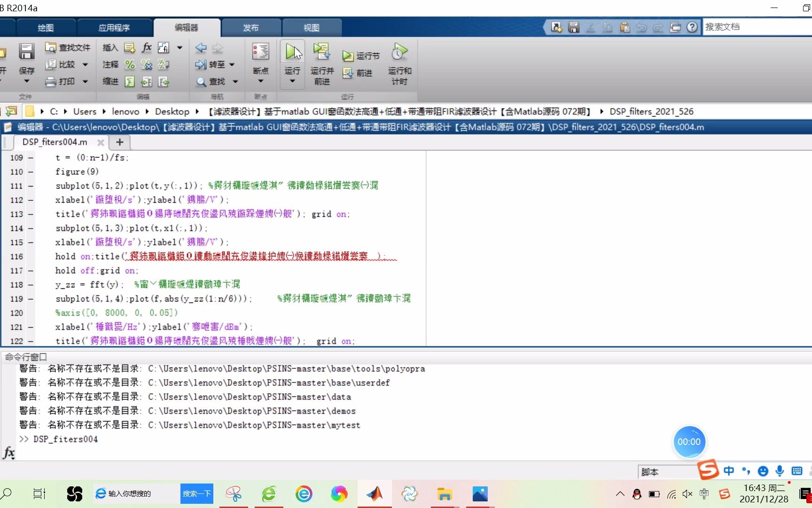Toggle breakpoint dash on line 115
Image resolution: width=812 pixels, height=508 pixels.
tap(31, 242)
